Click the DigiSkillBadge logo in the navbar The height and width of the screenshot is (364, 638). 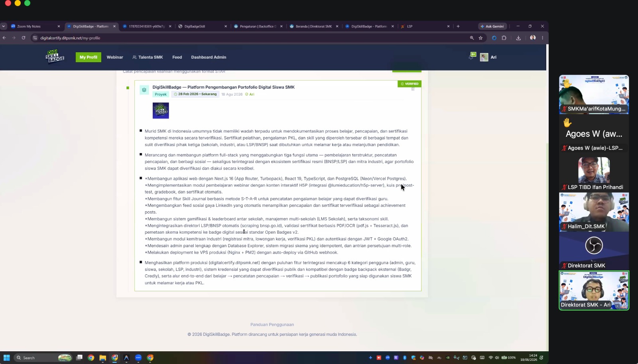(55, 57)
